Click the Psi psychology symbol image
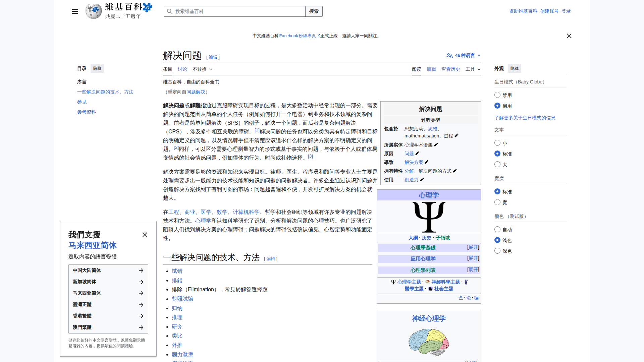Image resolution: width=644 pixels, height=362 pixels. (429, 217)
